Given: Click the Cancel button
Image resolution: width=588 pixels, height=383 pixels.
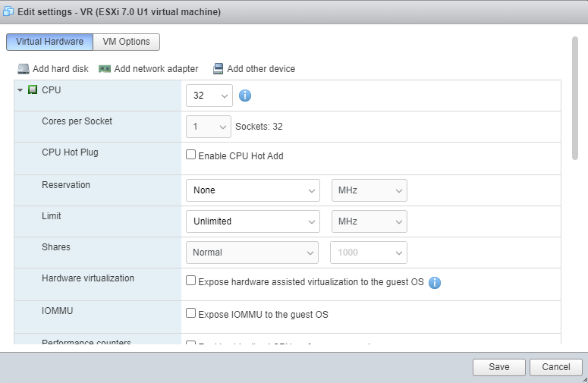Looking at the screenshot, I should 555,367.
